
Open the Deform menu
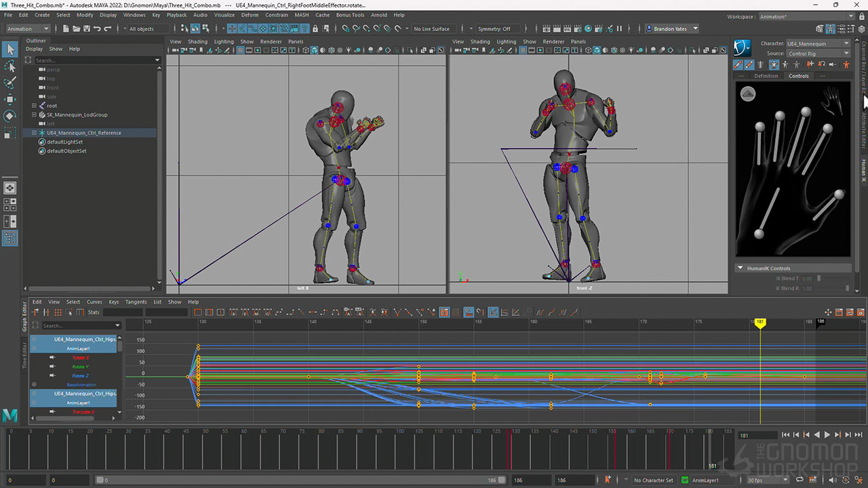click(x=250, y=15)
